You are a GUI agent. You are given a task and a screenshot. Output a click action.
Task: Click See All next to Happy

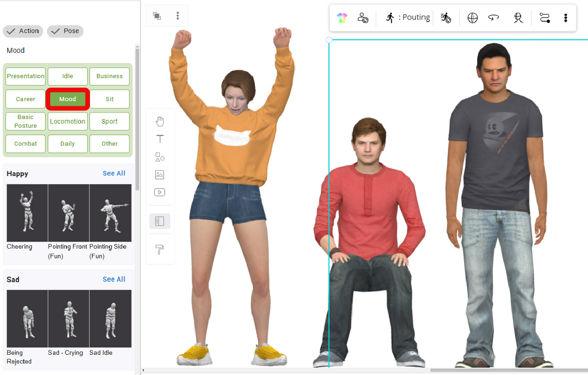point(114,173)
